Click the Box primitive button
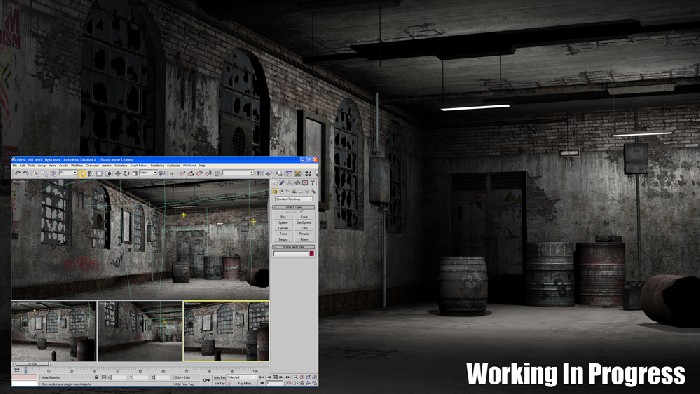 pos(283,217)
